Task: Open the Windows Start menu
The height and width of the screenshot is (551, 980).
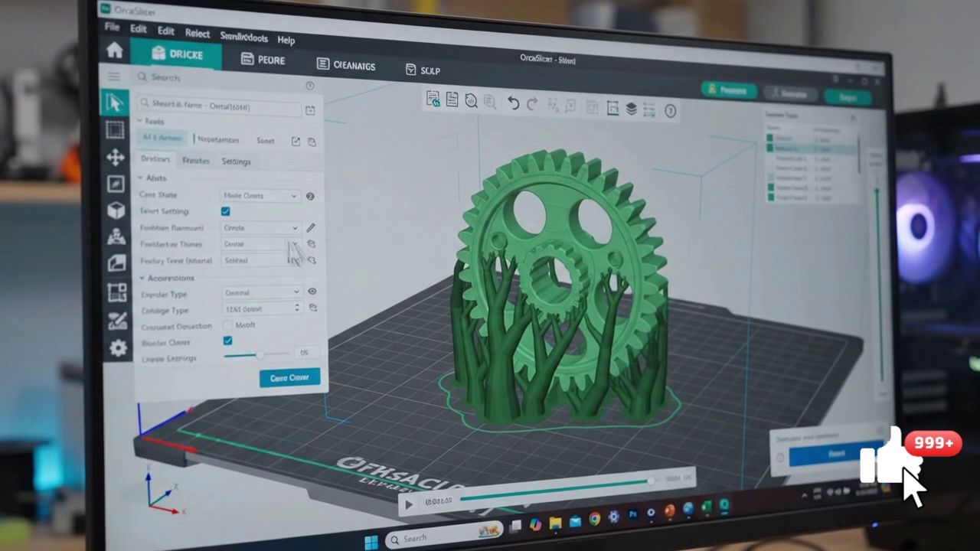Action: click(371, 541)
